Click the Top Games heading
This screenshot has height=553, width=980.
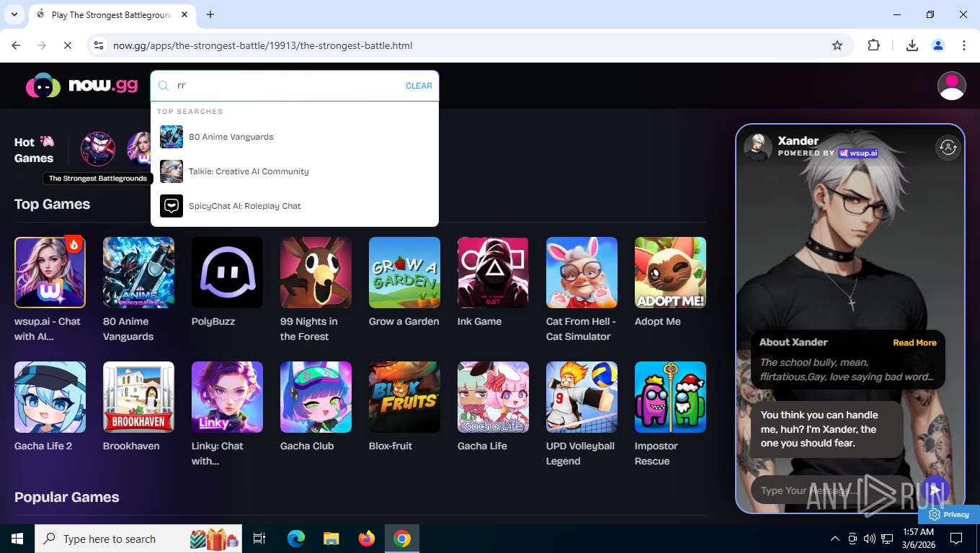pyautogui.click(x=52, y=204)
